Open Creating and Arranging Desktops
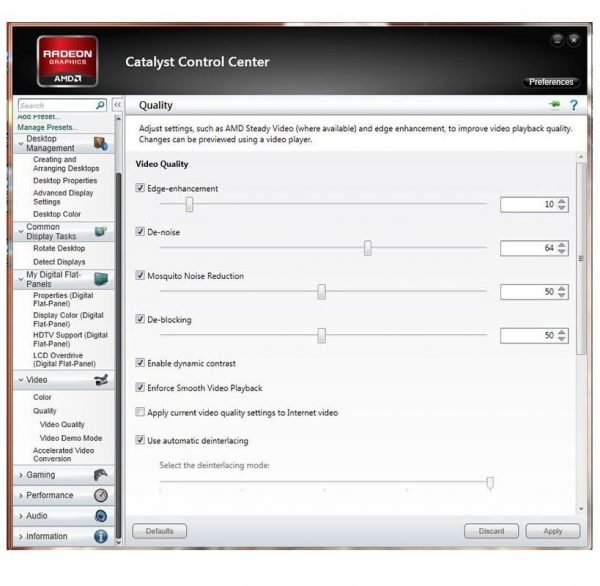Screen dimensions: 600x586 pos(66,164)
